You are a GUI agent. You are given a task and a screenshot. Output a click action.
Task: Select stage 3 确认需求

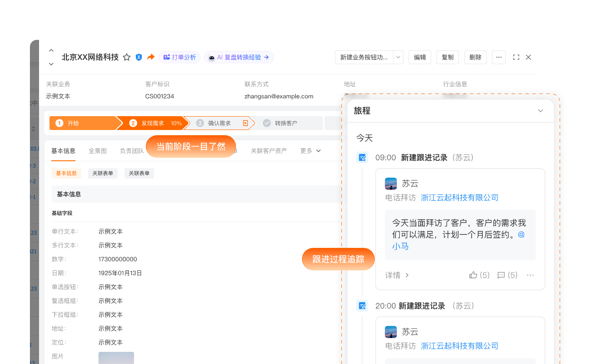point(219,123)
